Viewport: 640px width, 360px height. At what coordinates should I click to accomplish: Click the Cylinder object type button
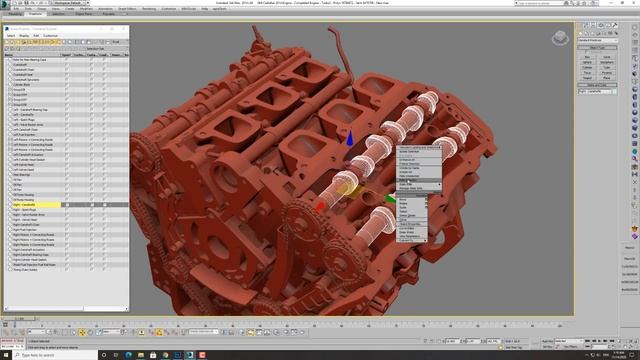click(587, 67)
